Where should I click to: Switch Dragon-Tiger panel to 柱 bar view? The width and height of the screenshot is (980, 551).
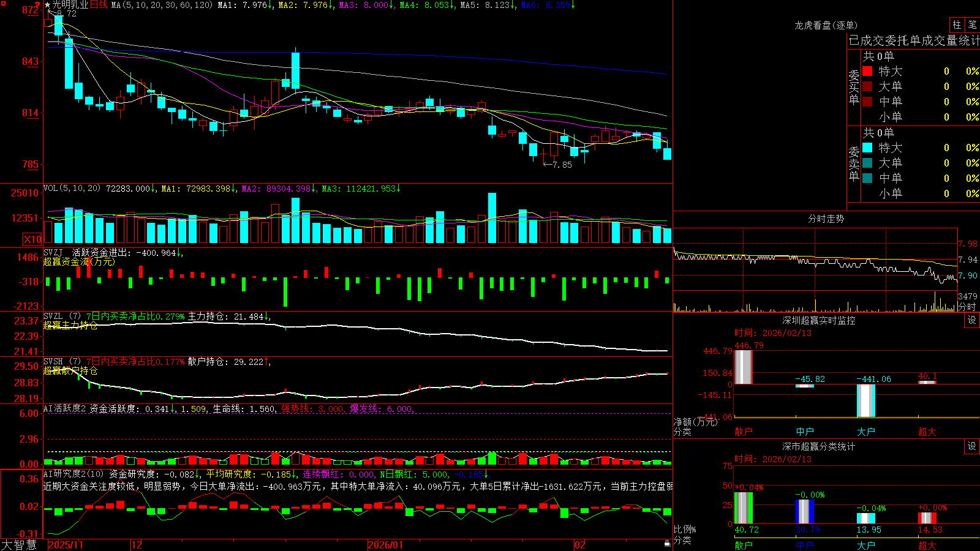957,24
